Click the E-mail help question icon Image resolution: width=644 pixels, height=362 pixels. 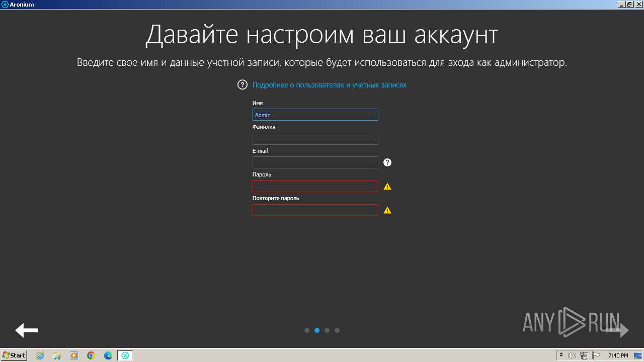coord(387,162)
